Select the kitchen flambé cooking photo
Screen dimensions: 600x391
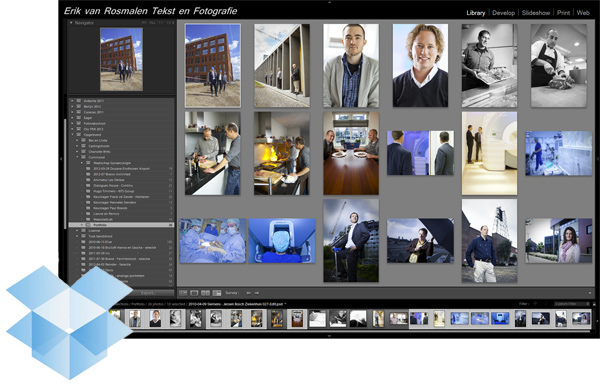point(282,153)
